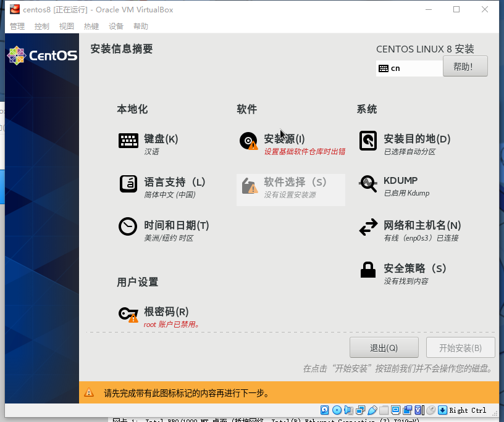Open 安装源(I) label
Viewport: 504px width, 422px height.
pos(285,139)
